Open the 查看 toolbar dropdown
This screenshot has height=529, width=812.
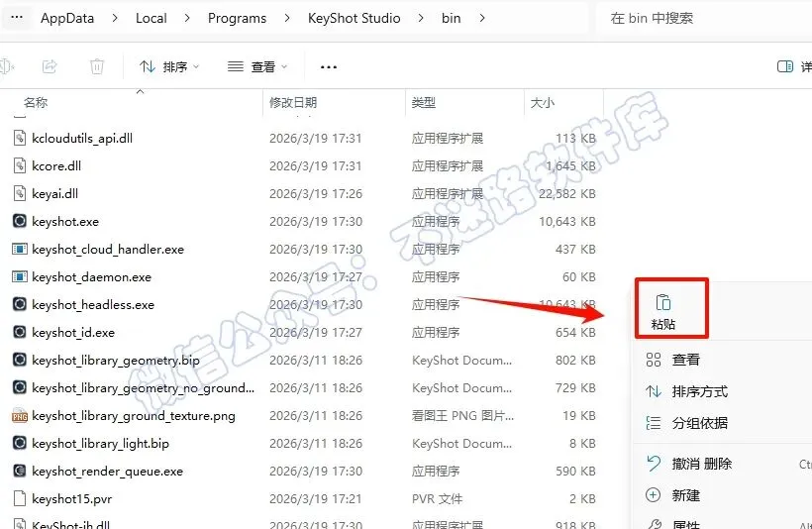[x=257, y=66]
